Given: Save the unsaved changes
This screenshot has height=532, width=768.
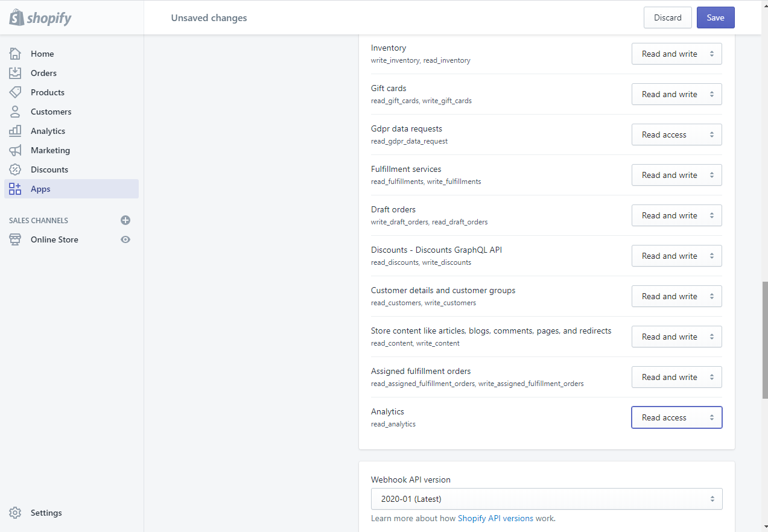Looking at the screenshot, I should click(x=715, y=17).
